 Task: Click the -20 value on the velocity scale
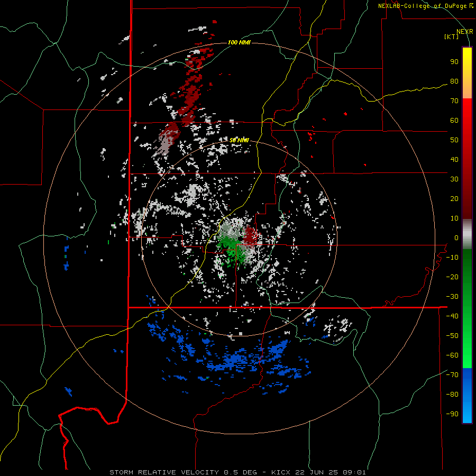tap(452, 277)
